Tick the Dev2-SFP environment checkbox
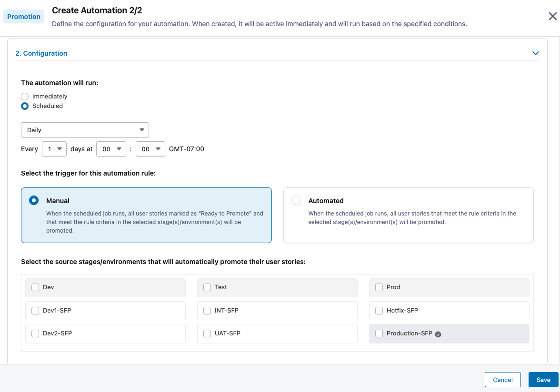 (x=35, y=333)
